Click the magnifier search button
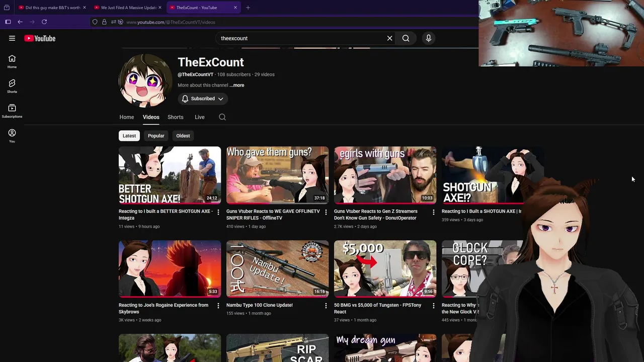Screen dimensions: 644x362 pos(406,38)
